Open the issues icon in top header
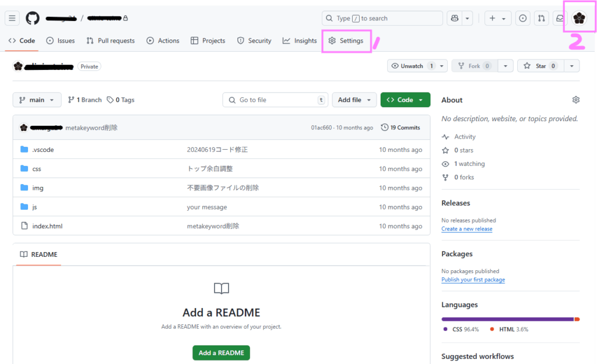The image size is (597, 364). 523,18
